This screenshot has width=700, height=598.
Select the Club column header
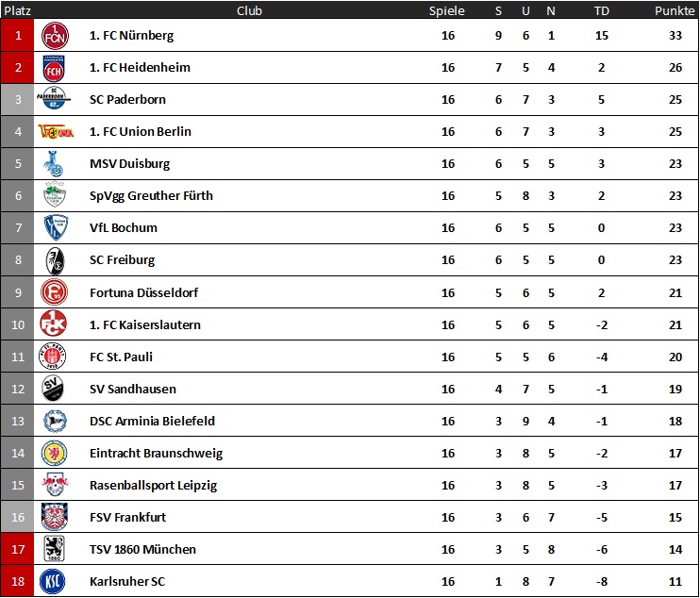point(249,10)
